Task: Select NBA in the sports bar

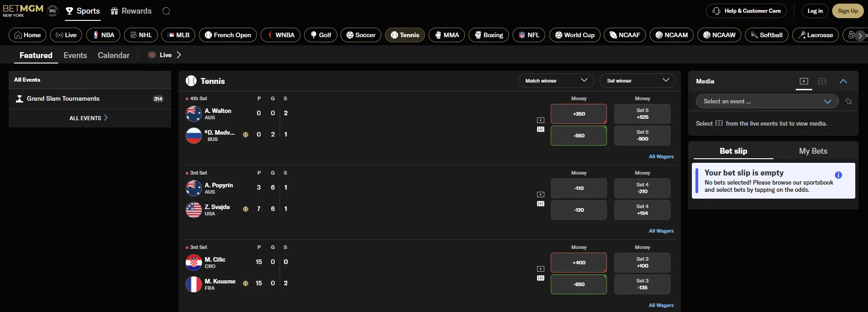Action: point(103,35)
